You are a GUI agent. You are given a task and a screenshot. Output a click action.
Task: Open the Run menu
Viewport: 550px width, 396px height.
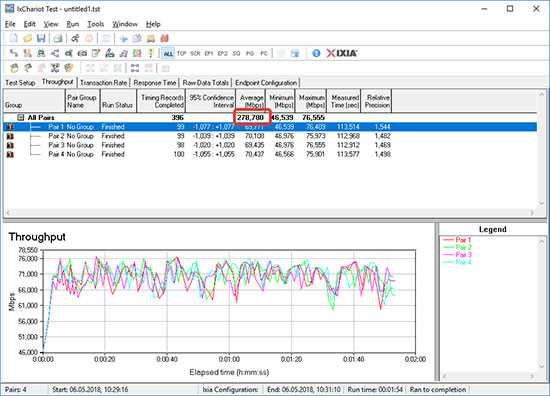[x=73, y=24]
